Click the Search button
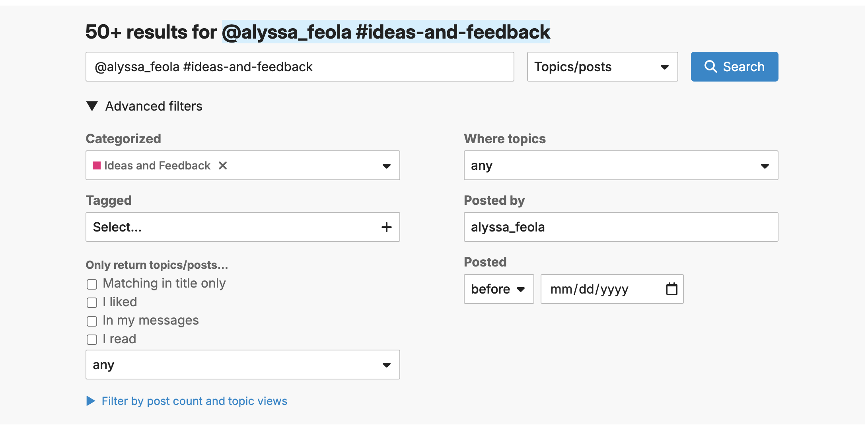Viewport: 868px width, 428px height. pyautogui.click(x=734, y=66)
